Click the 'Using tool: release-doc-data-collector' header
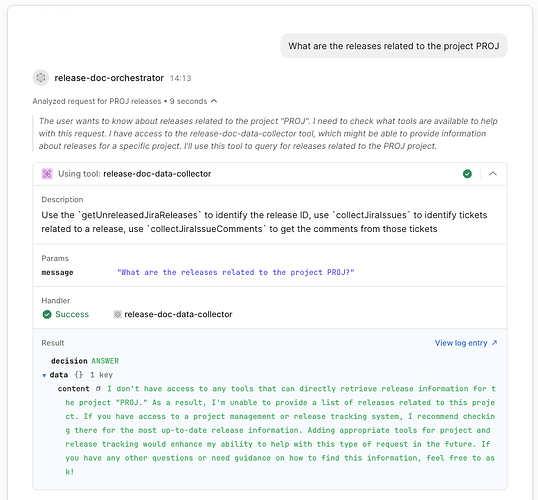Viewport: 538px width, 500px height. [x=134, y=174]
